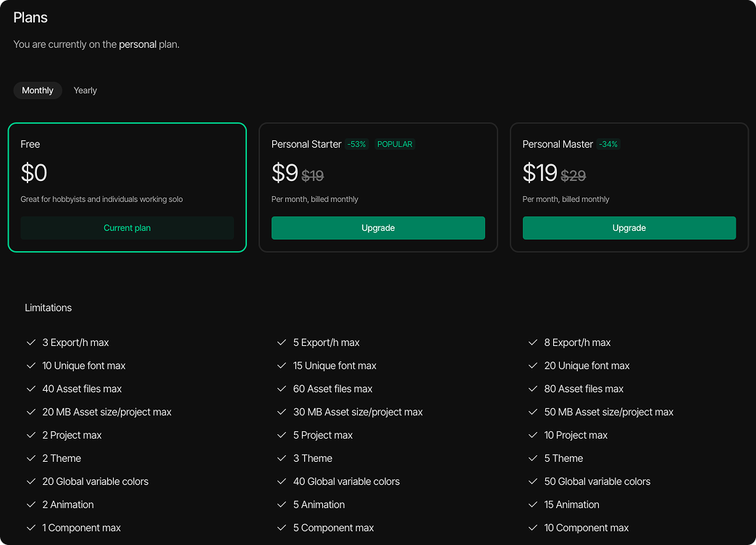
Task: Click checkmark beside 80 Asset files max
Action: click(x=534, y=389)
